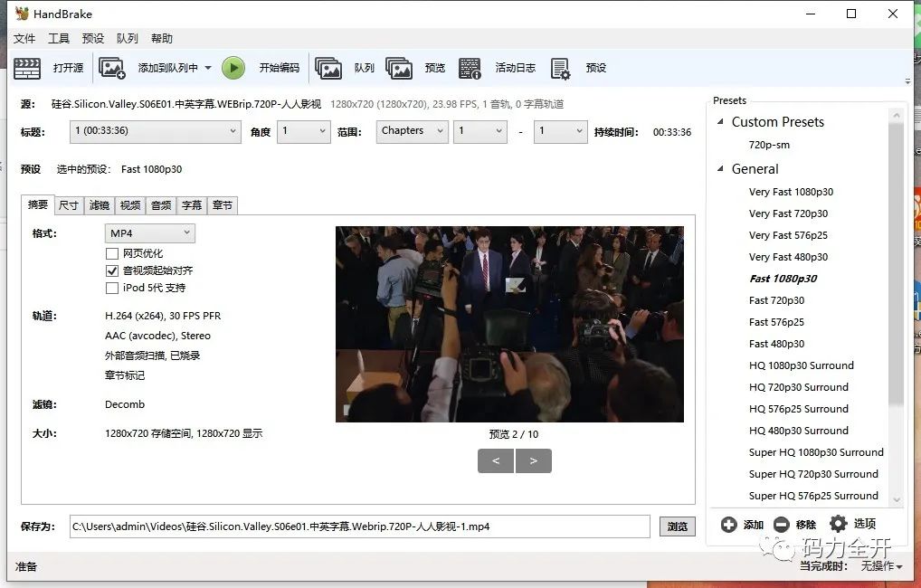The image size is (921, 588).
Task: Open the 帮助 menu
Action: click(162, 38)
